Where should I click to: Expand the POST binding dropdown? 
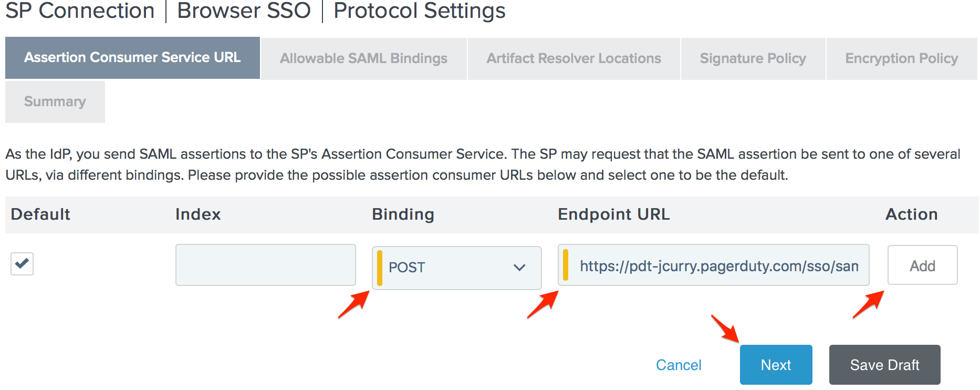pyautogui.click(x=456, y=268)
